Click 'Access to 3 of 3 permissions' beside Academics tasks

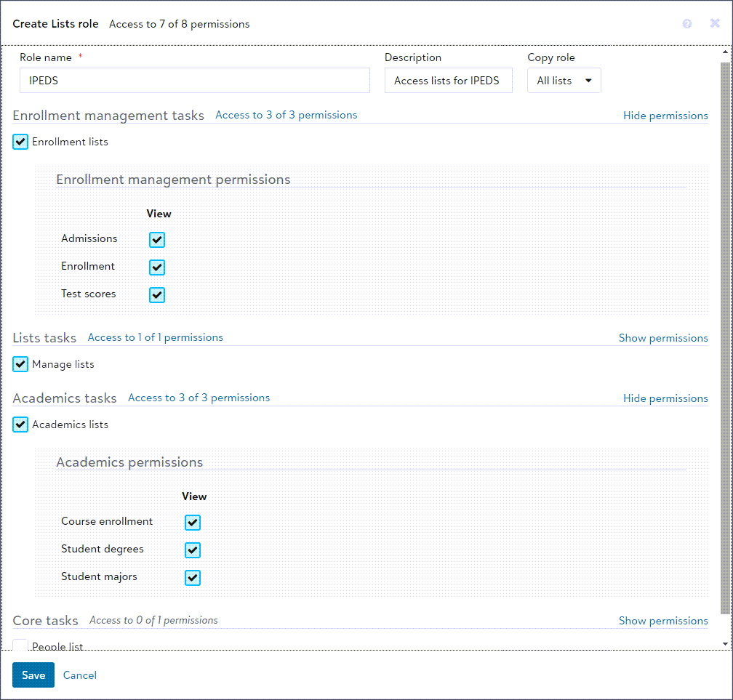coord(199,398)
